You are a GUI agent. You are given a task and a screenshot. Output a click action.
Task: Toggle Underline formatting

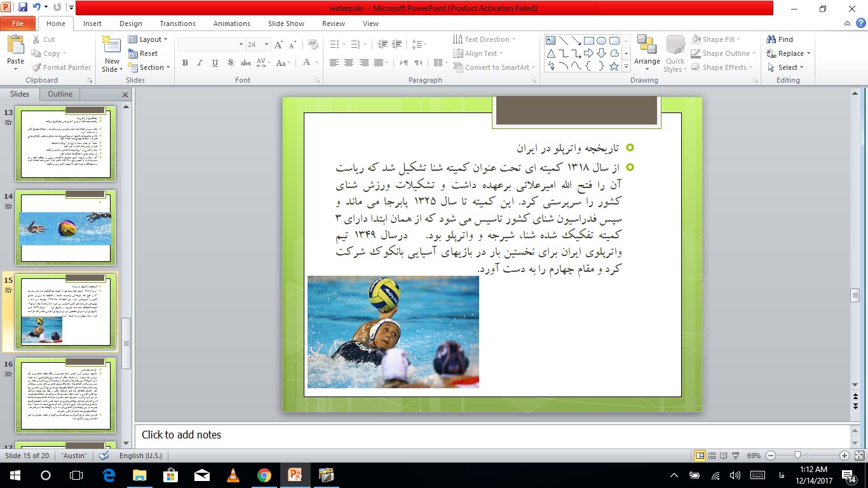215,63
